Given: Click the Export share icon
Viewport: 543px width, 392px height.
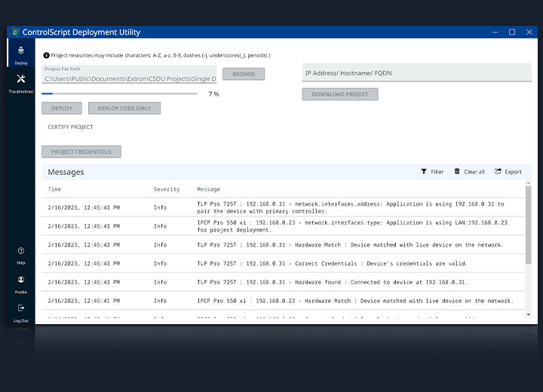Looking at the screenshot, I should (x=498, y=171).
